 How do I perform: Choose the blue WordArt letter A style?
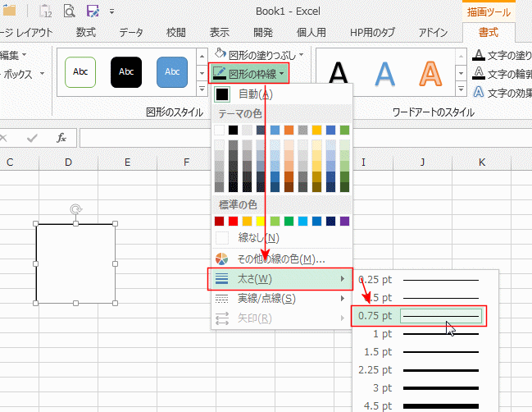384,74
